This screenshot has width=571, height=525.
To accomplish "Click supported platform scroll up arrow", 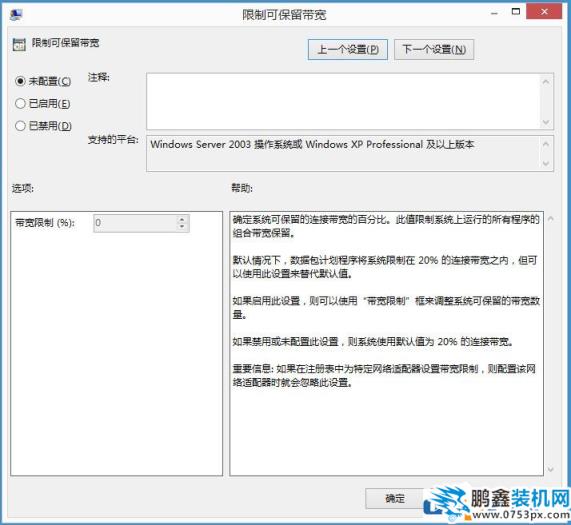I will [x=546, y=144].
